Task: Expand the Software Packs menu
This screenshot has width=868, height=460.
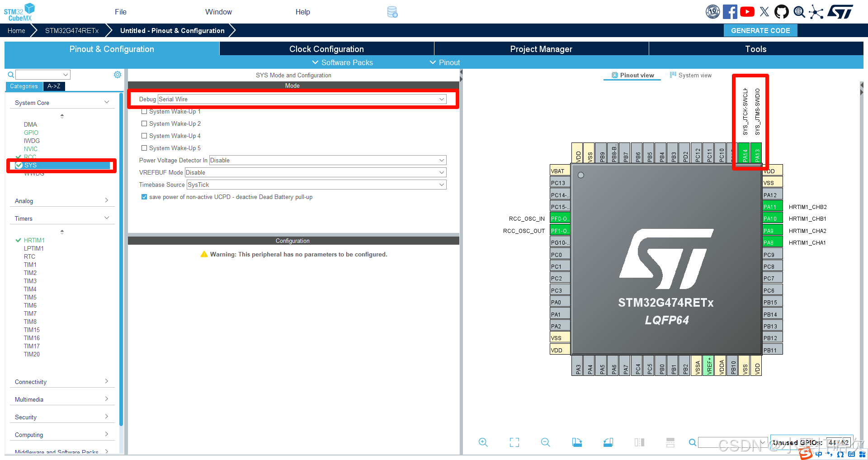Action: [x=343, y=62]
